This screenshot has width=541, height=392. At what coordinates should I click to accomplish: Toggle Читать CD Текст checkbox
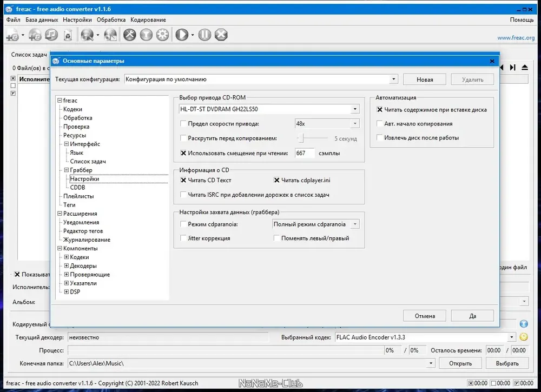click(x=183, y=180)
